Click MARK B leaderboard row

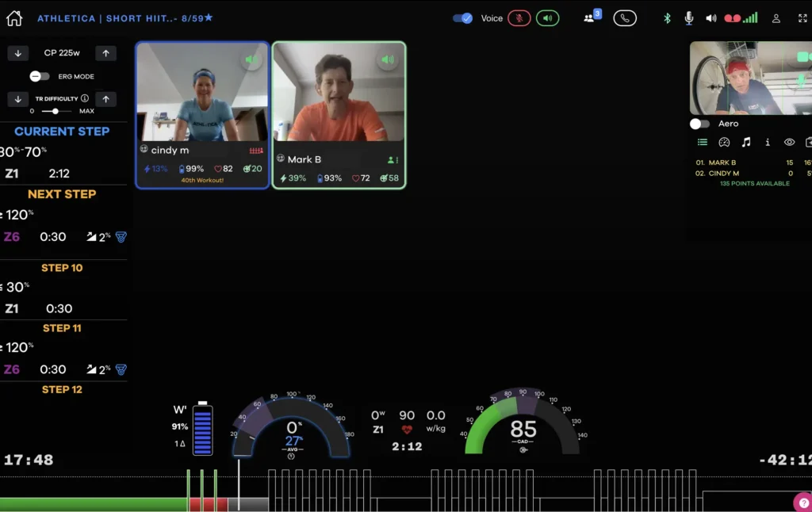click(x=753, y=162)
